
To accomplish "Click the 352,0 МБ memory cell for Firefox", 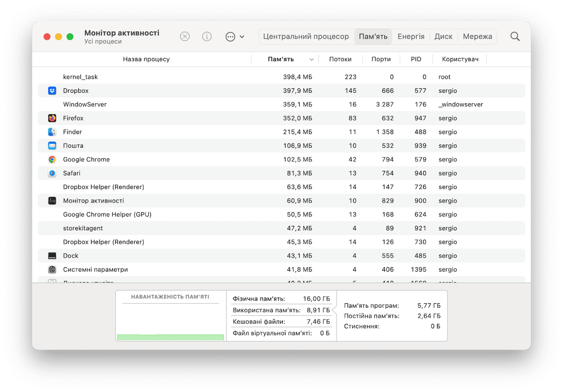I will [x=298, y=118].
